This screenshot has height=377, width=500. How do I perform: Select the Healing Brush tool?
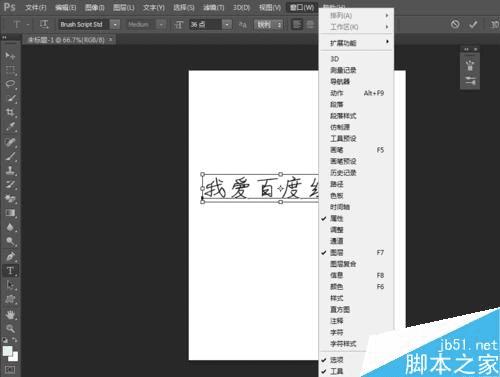tap(10, 142)
